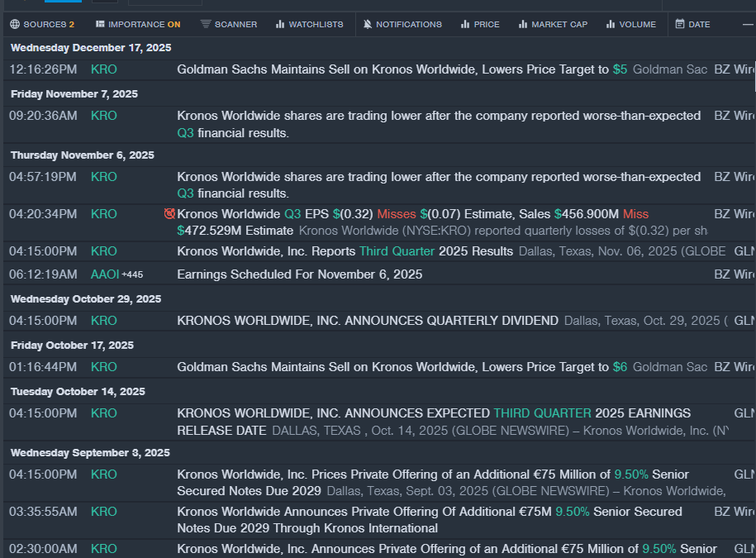
Task: Open 03:35:55AM Private Offering Through Kronos International
Action: [429, 520]
